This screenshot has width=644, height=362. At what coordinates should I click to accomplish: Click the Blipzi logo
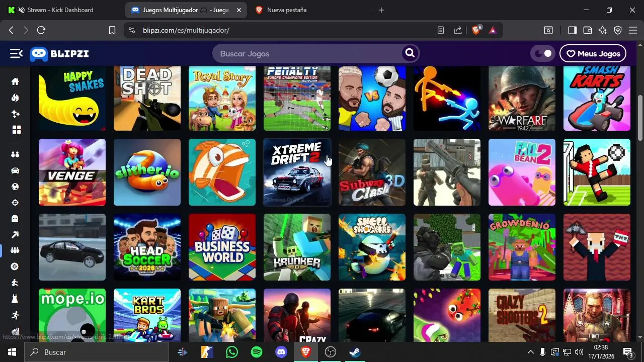[x=59, y=53]
